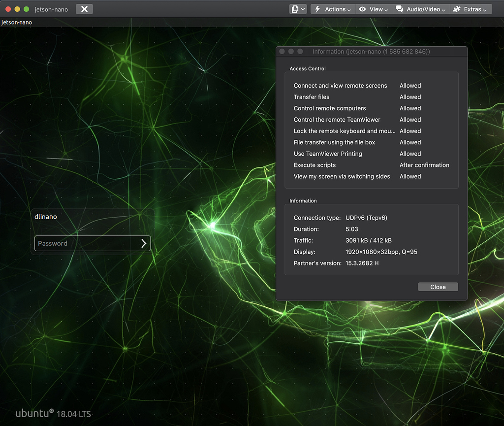Click the Audio/Video dropdown chevron

pos(443,10)
